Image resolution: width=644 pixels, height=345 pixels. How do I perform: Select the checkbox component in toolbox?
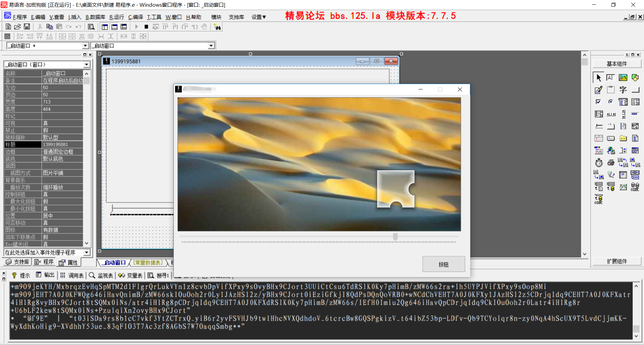(598, 102)
